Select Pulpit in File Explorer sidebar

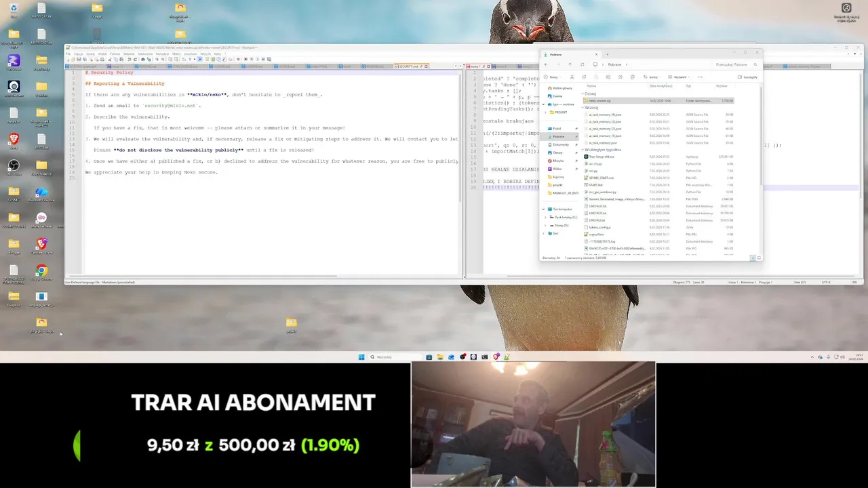(x=557, y=128)
